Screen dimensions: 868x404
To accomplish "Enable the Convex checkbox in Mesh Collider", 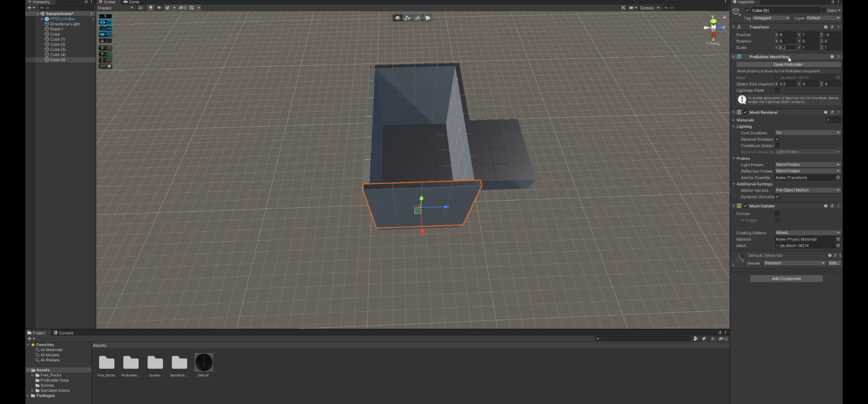I will (x=777, y=214).
